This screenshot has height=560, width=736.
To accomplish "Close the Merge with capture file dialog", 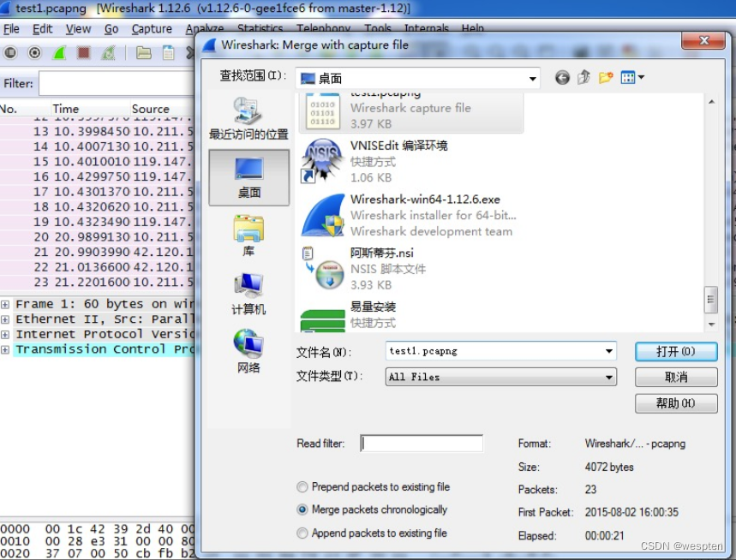I will [703, 41].
